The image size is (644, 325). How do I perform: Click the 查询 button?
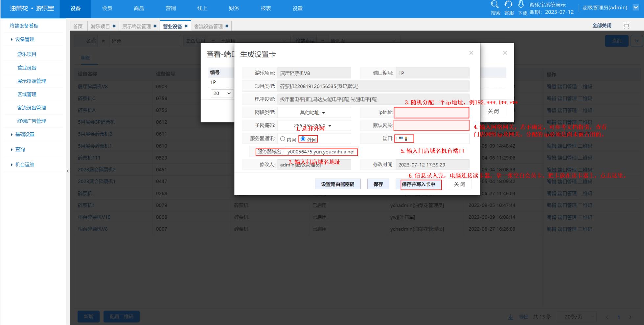pyautogui.click(x=617, y=41)
